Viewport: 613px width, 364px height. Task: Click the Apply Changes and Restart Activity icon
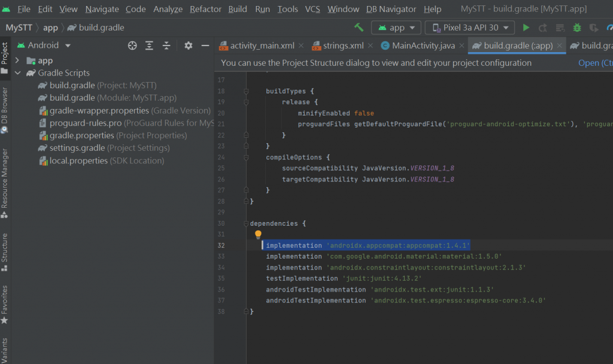[x=542, y=28]
